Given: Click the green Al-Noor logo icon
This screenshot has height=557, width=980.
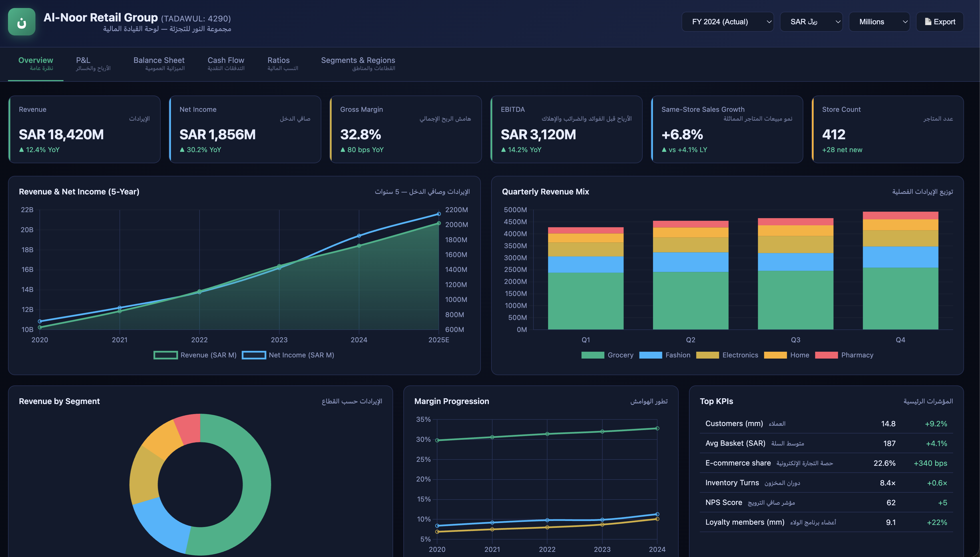Looking at the screenshot, I should click(x=22, y=22).
